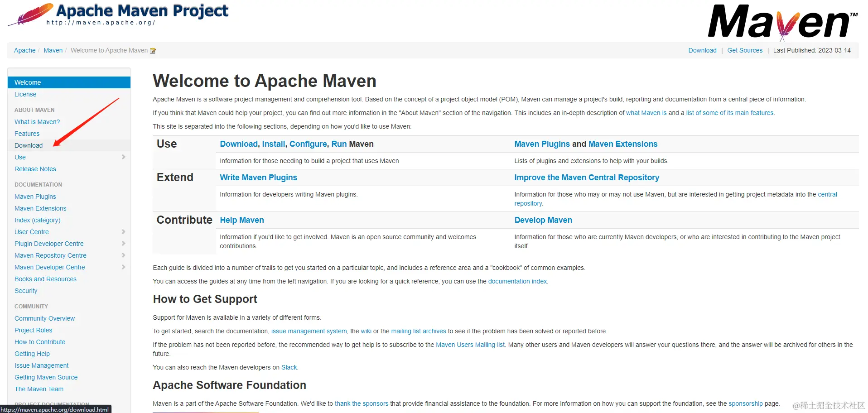This screenshot has height=413, width=868.
Task: Open Books and Resources sidebar link
Action: (45, 279)
